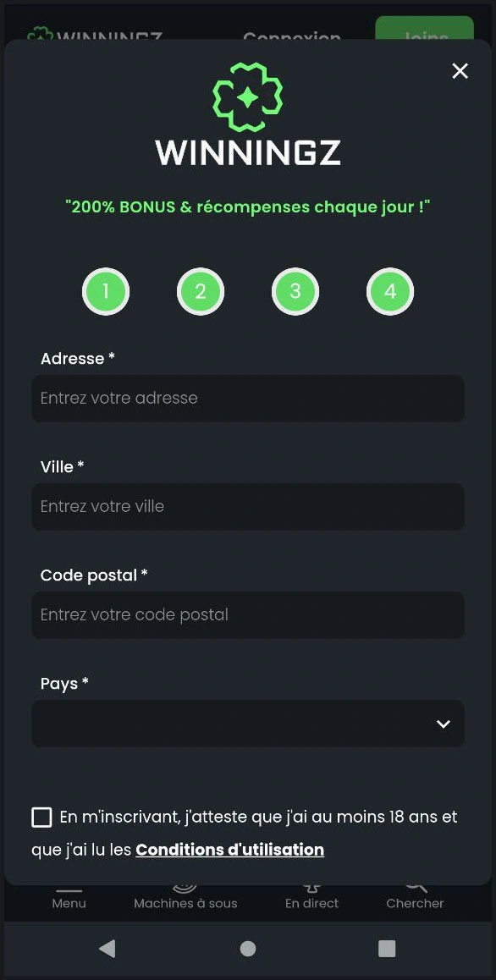Open the Conditions d'utilisation link
The height and width of the screenshot is (980, 496).
pyautogui.click(x=229, y=850)
